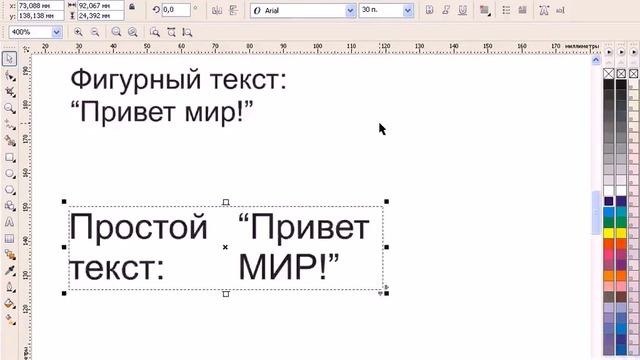
Task: Select the Ellipse tool
Action: point(10,173)
